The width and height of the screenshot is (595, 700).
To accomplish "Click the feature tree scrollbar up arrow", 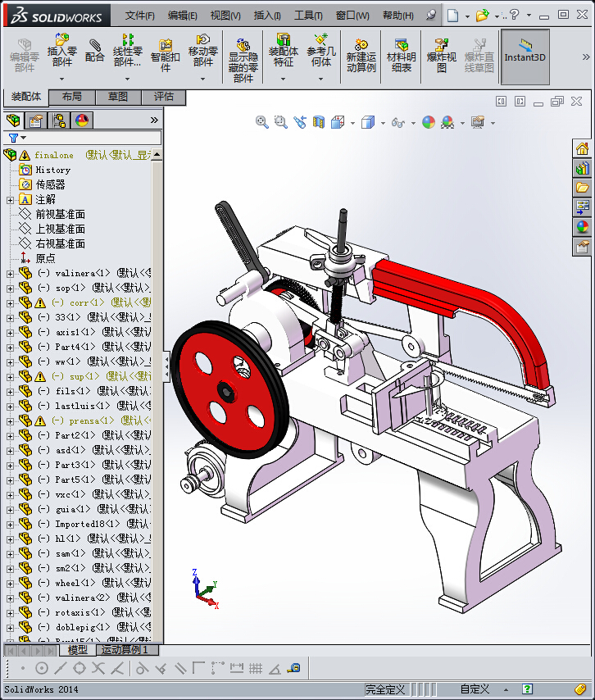I will pyautogui.click(x=157, y=154).
